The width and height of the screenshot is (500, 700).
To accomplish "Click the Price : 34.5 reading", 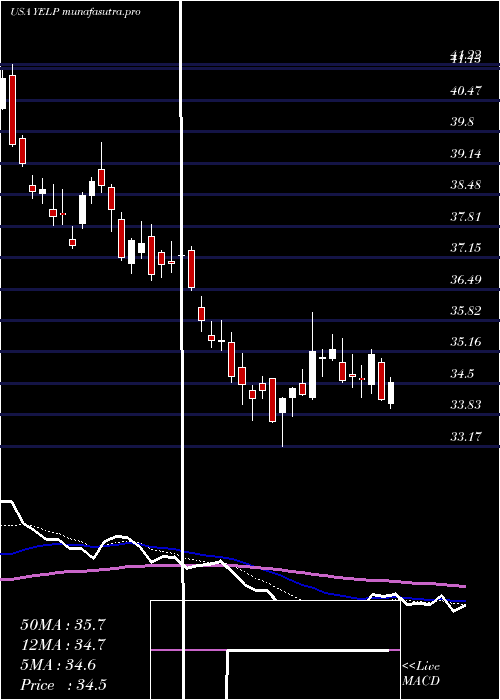I will point(63,685).
